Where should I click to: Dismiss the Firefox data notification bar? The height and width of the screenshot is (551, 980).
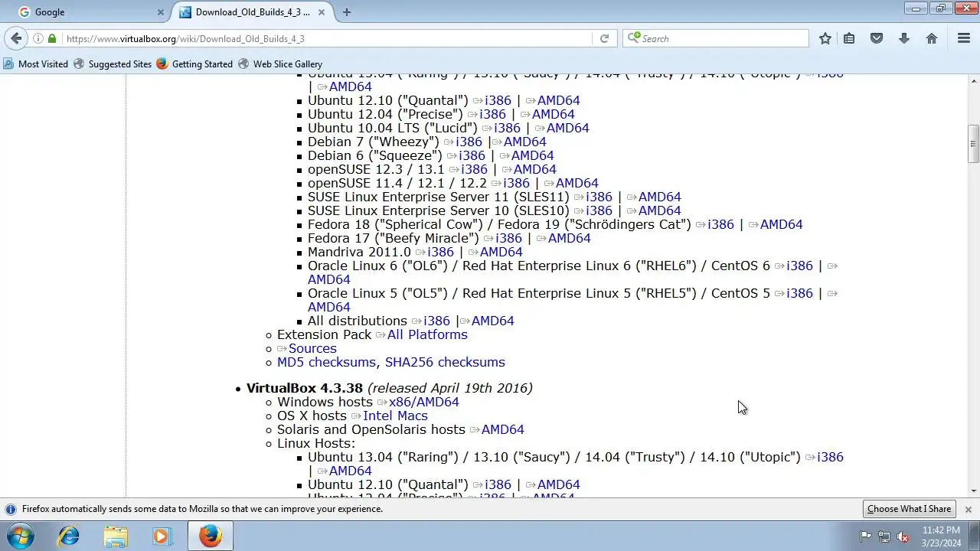(968, 509)
